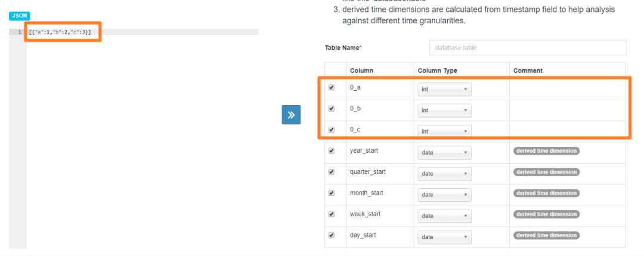Open the column type dropdown for 0_c
Viewport: 644px width, 261px height.
[x=444, y=131]
